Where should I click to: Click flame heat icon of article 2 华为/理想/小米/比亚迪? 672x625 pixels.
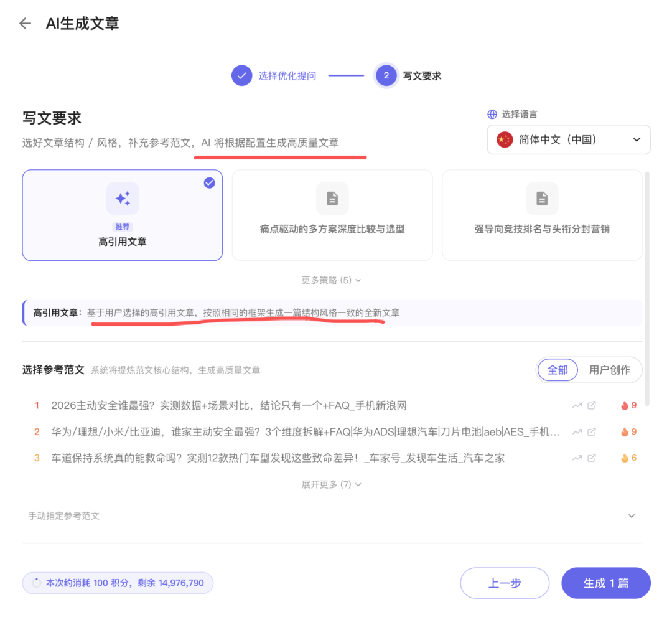click(625, 431)
